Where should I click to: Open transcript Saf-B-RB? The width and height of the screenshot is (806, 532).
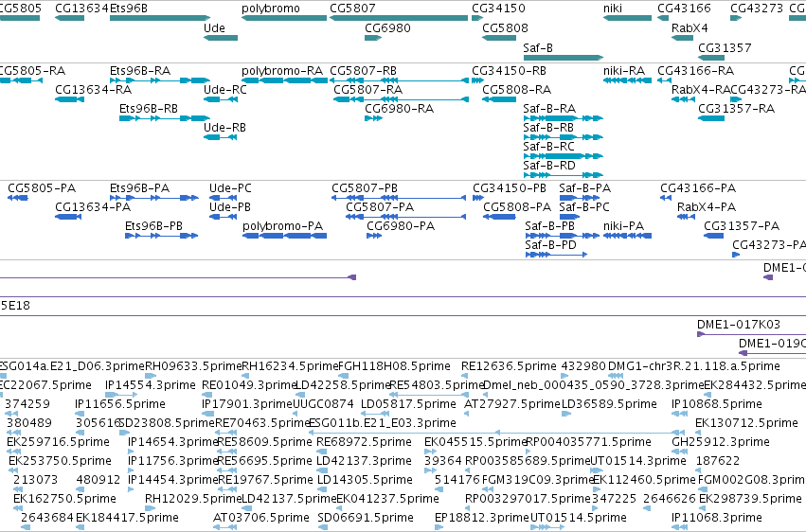563,137
